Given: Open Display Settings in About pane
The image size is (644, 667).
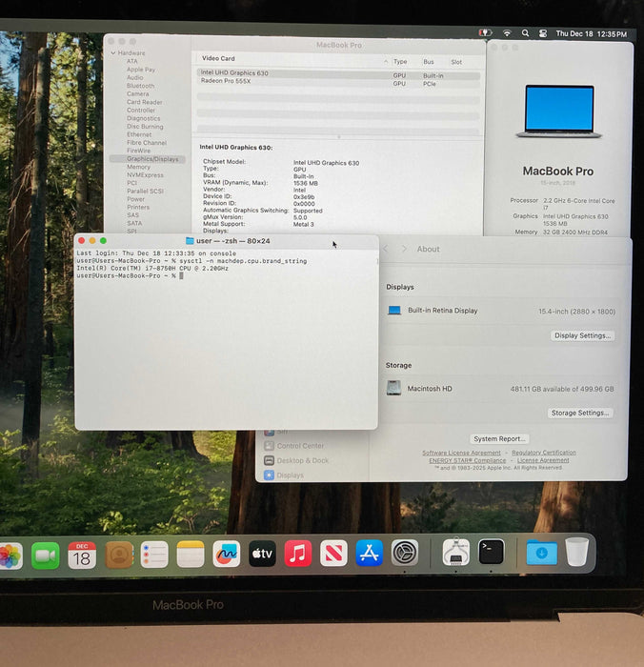Looking at the screenshot, I should pyautogui.click(x=582, y=335).
